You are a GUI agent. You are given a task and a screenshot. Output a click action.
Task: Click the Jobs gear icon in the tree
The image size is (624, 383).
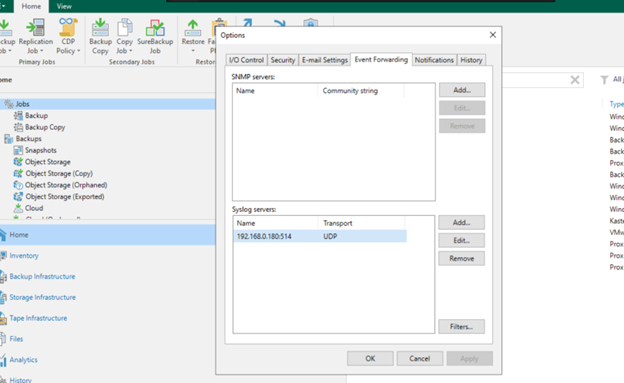tap(9, 104)
